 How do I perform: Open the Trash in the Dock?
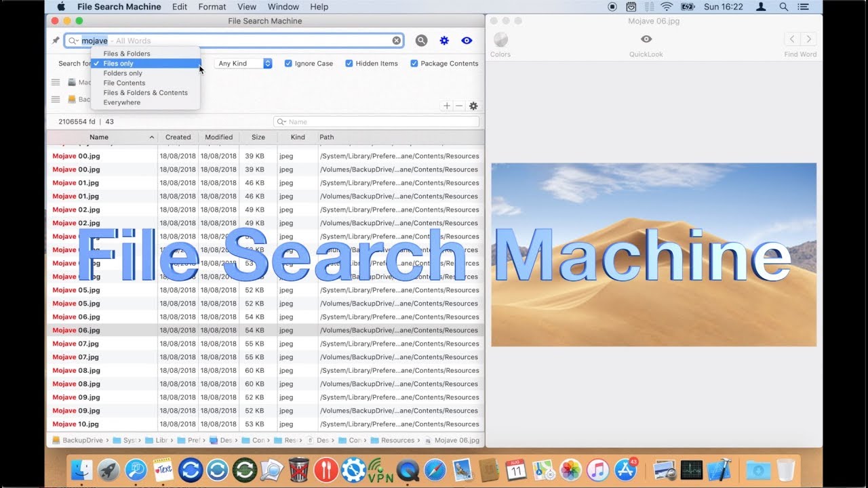pyautogui.click(x=785, y=470)
